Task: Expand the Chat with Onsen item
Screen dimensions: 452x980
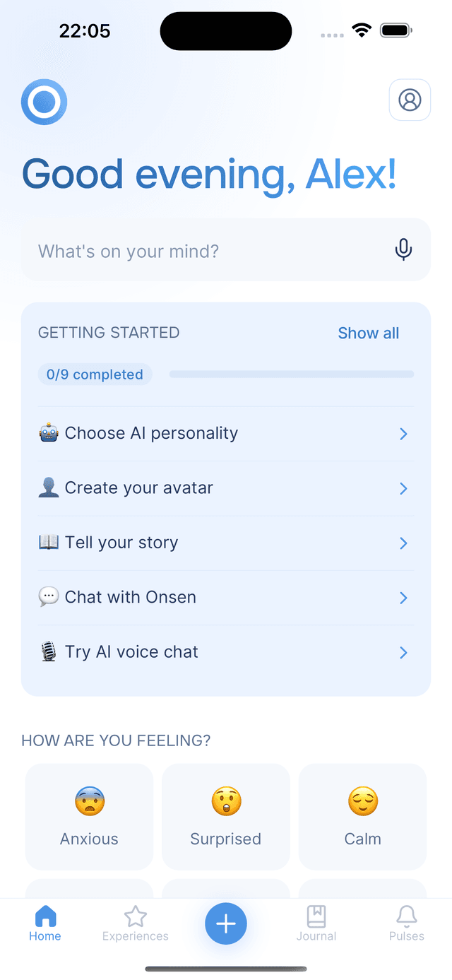Action: (403, 598)
